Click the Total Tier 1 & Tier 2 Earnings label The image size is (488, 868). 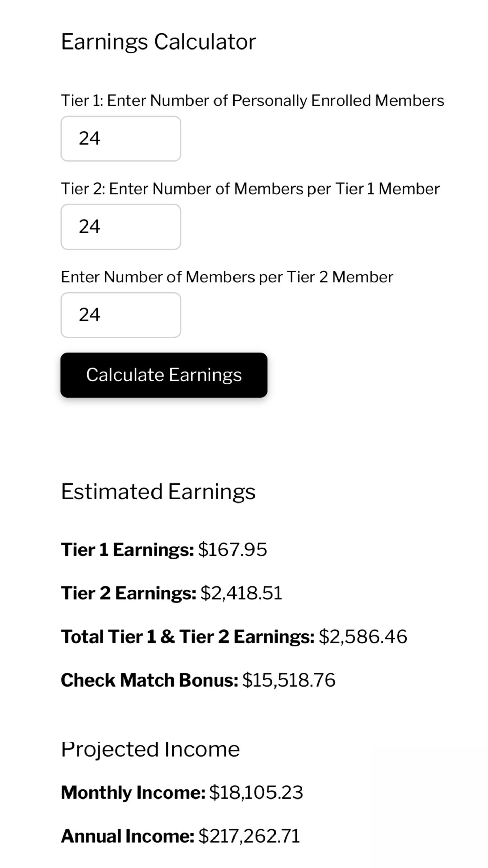click(188, 636)
